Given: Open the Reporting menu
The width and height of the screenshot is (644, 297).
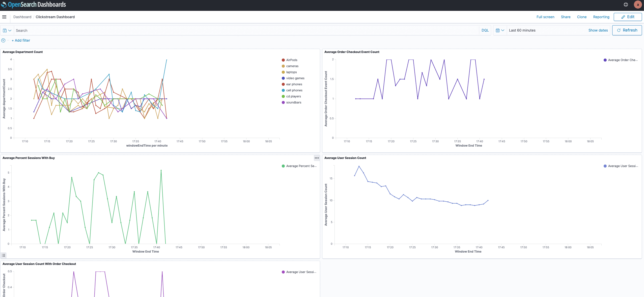Looking at the screenshot, I should coord(601,17).
